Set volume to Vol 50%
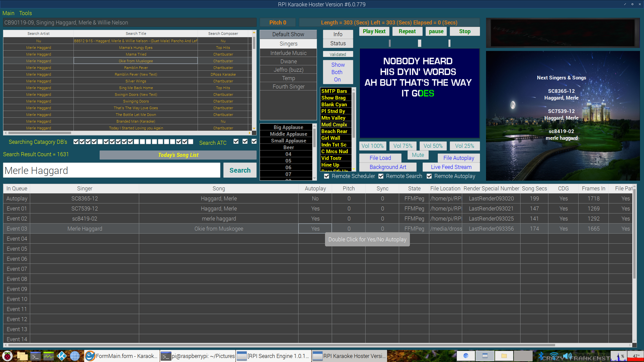This screenshot has height=362, width=644. click(433, 146)
